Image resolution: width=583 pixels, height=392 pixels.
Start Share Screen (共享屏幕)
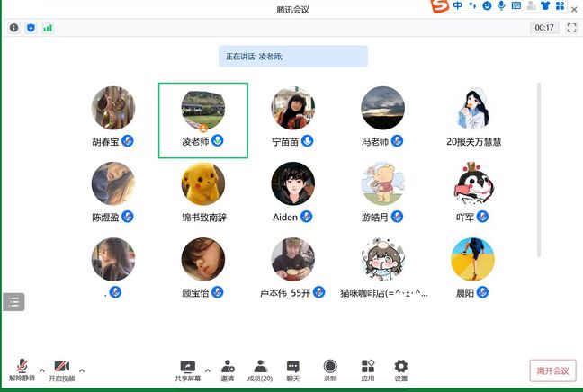point(187,370)
